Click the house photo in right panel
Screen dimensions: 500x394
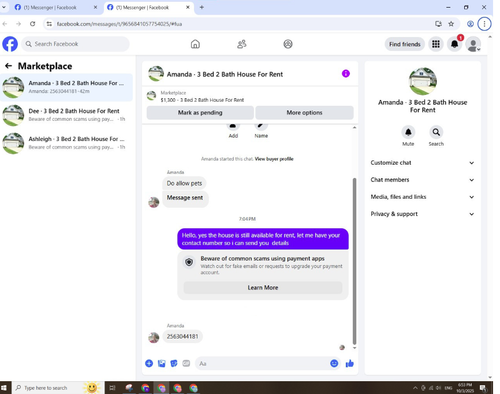point(423,81)
